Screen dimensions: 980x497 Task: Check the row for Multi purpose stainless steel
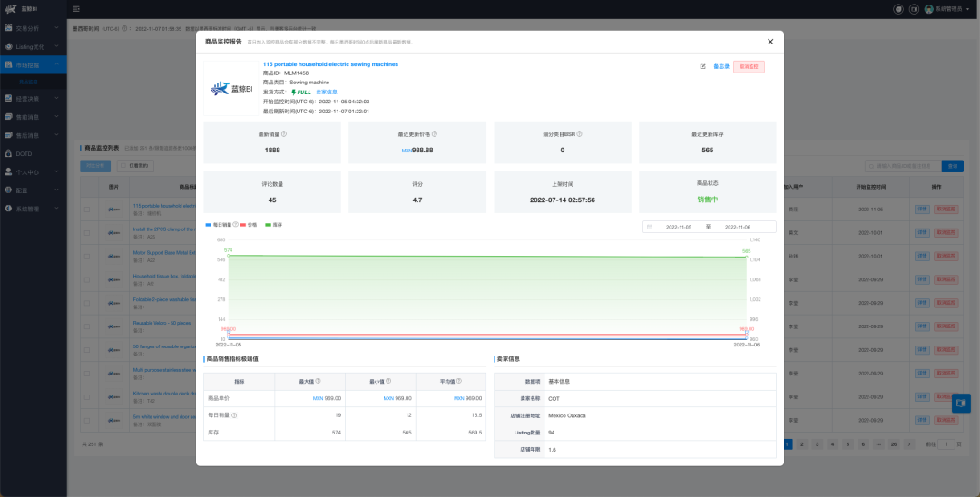pyautogui.click(x=87, y=374)
